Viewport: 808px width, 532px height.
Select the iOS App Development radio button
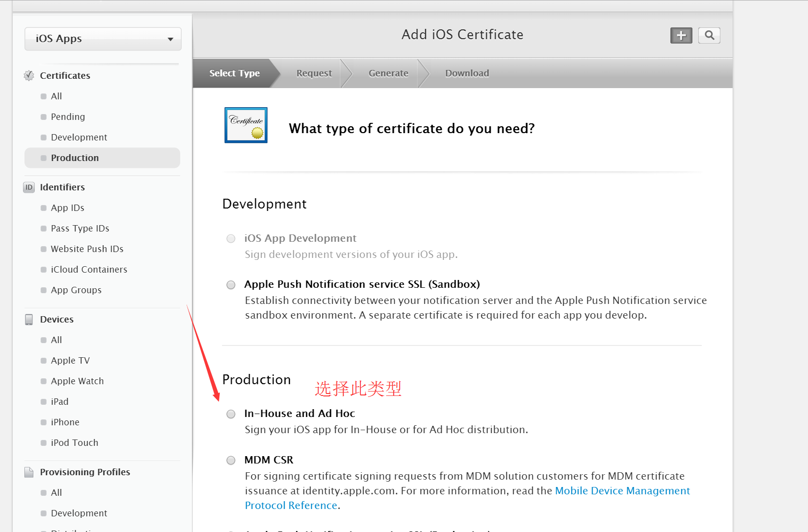tap(231, 239)
